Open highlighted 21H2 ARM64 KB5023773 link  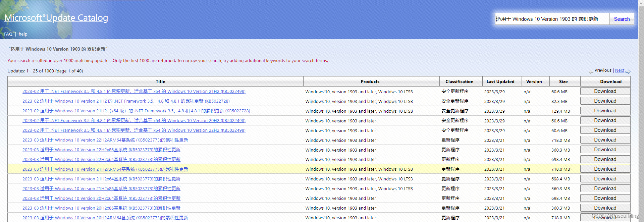click(x=105, y=169)
